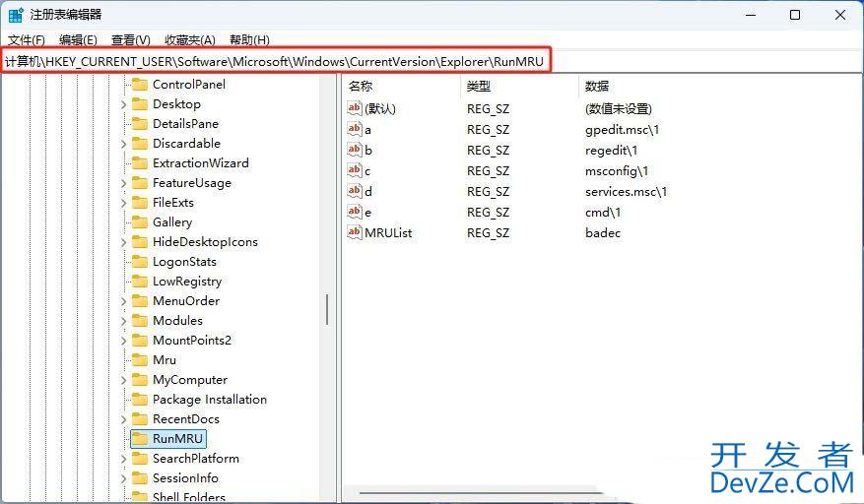This screenshot has width=864, height=504.
Task: Sort by the 数据 column header
Action: click(596, 87)
